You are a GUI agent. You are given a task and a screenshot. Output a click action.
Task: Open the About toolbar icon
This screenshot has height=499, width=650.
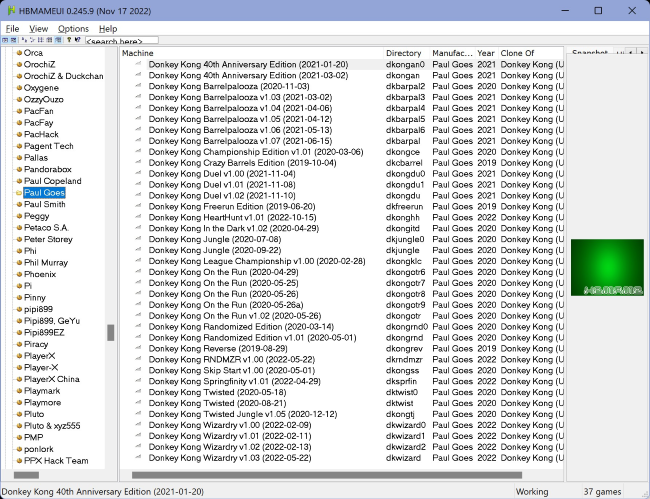click(69, 40)
